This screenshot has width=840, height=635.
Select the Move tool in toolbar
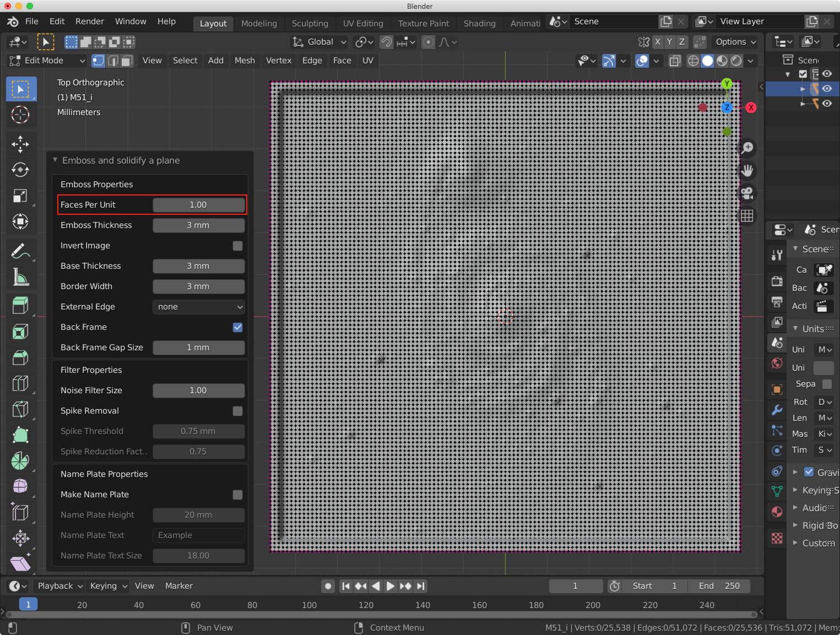tap(20, 144)
